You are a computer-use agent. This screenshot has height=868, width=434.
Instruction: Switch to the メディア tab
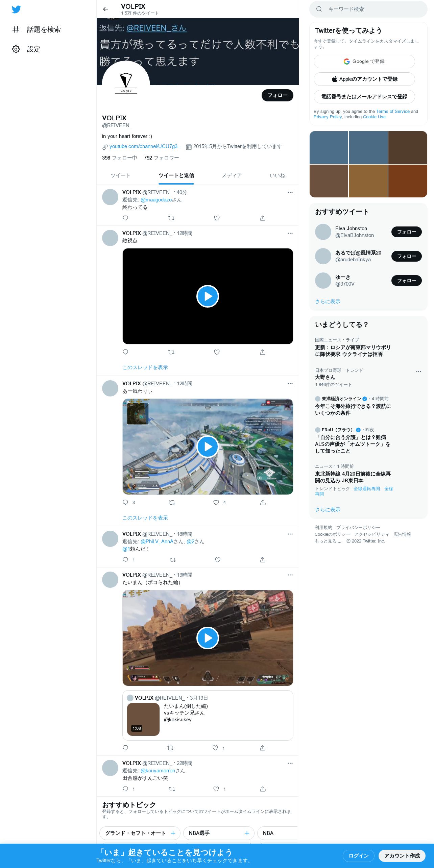click(x=232, y=175)
